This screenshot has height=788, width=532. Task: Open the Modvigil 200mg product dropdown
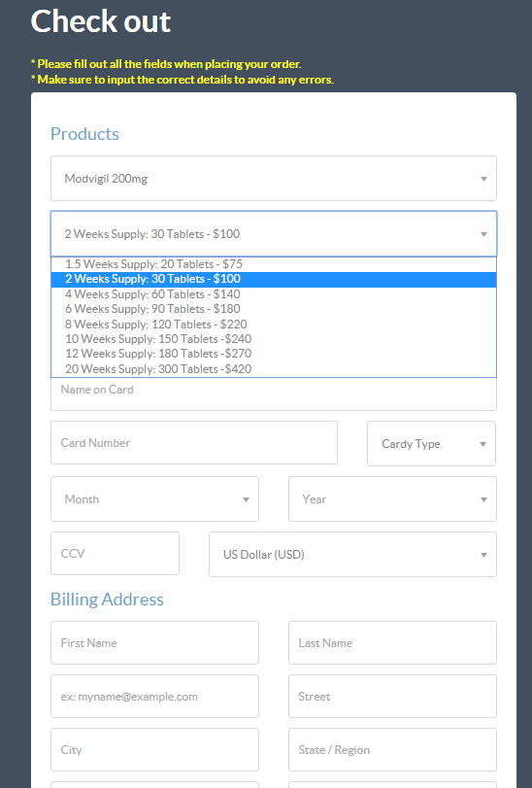coord(274,179)
